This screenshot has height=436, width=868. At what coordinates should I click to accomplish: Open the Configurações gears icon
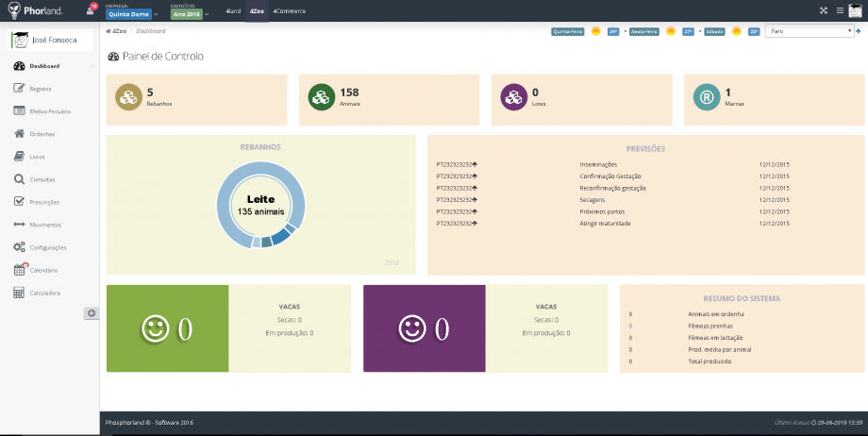point(19,247)
